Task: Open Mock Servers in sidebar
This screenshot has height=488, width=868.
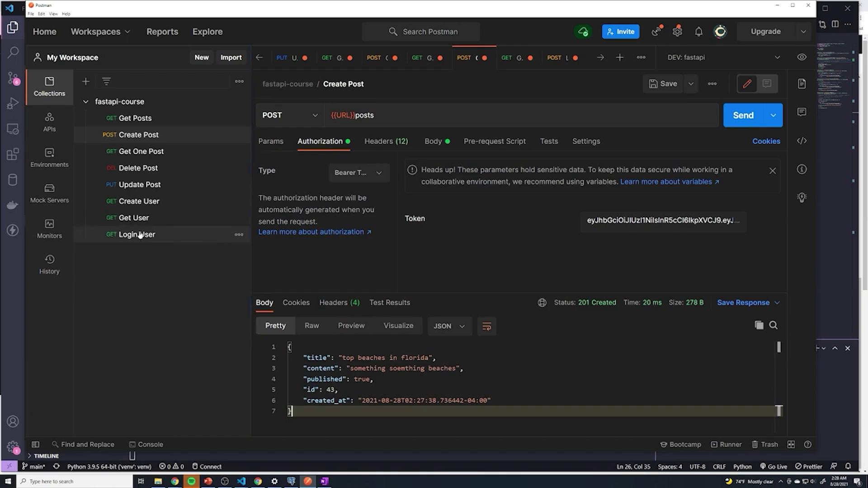Action: click(x=49, y=193)
